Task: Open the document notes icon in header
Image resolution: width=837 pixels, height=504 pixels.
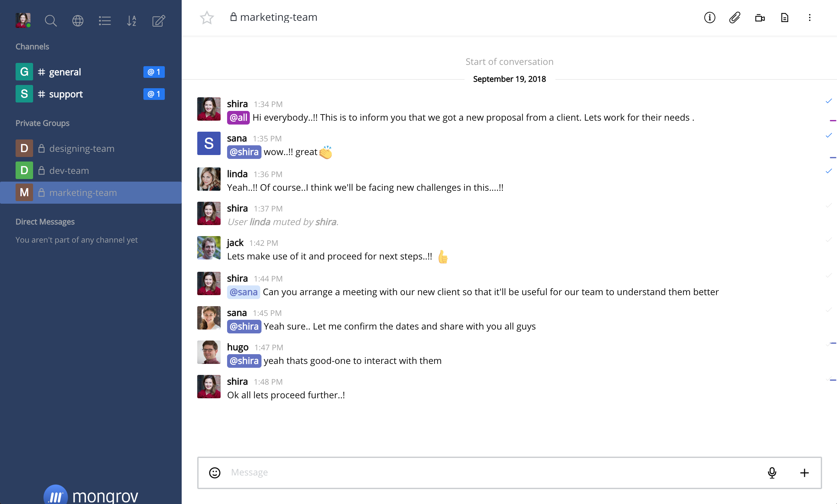Action: pyautogui.click(x=784, y=18)
